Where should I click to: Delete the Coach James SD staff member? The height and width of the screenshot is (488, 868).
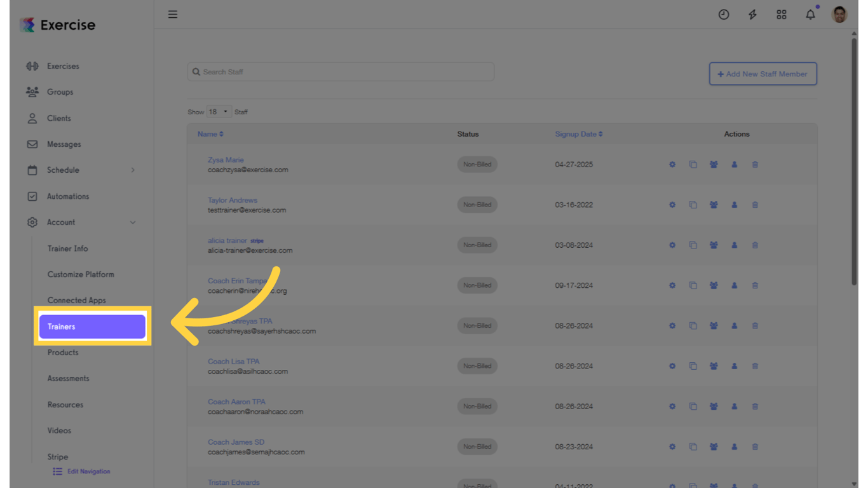(x=755, y=446)
